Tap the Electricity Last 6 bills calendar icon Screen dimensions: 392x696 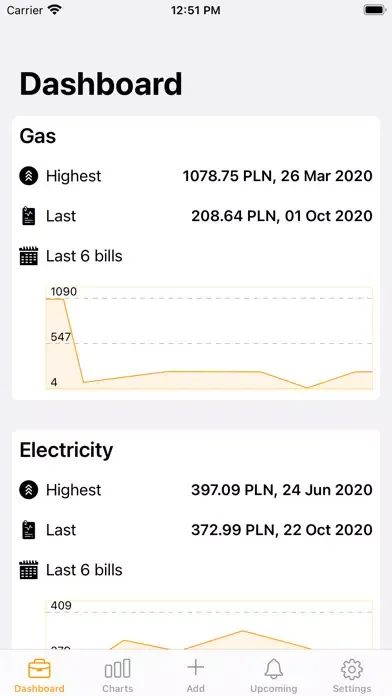coord(29,570)
